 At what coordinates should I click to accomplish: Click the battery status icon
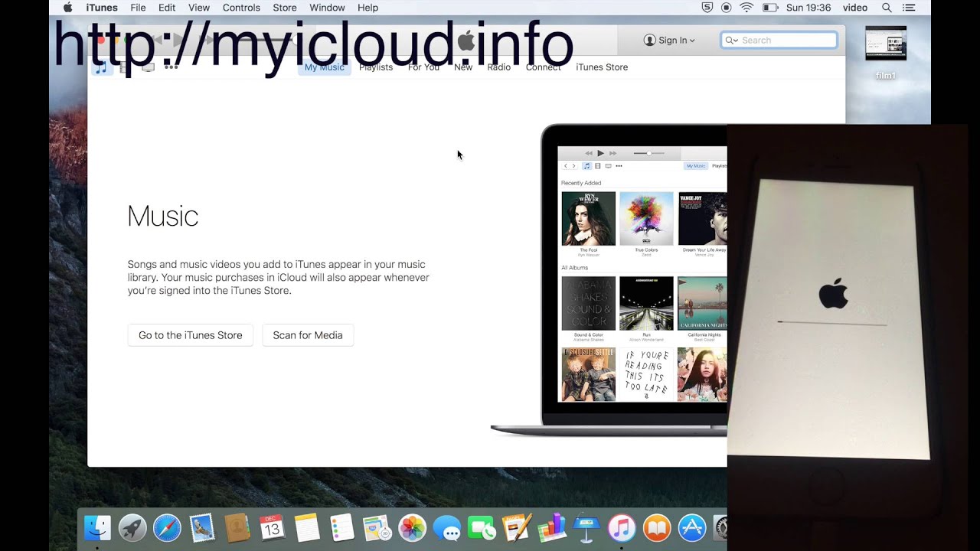point(770,8)
